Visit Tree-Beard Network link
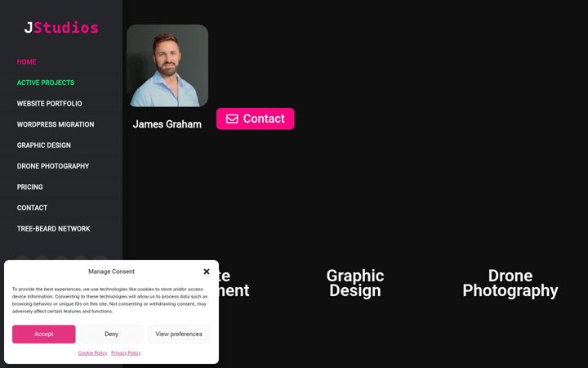This screenshot has width=588, height=368. (53, 229)
